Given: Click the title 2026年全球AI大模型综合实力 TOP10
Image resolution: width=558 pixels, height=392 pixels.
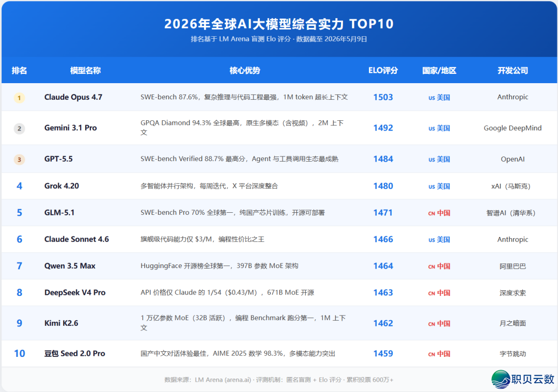Looking at the screenshot, I should [279, 24].
